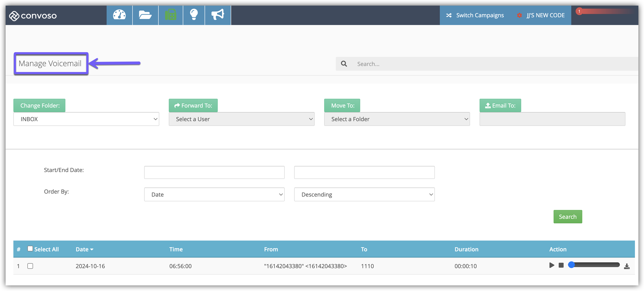Click the open folder icon in navbar

coord(145,15)
